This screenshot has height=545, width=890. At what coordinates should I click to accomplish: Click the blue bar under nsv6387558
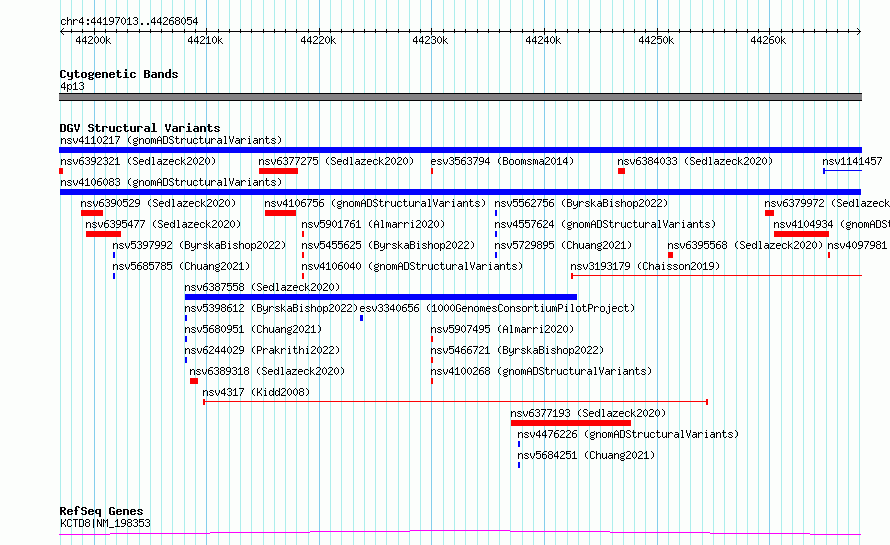[381, 297]
